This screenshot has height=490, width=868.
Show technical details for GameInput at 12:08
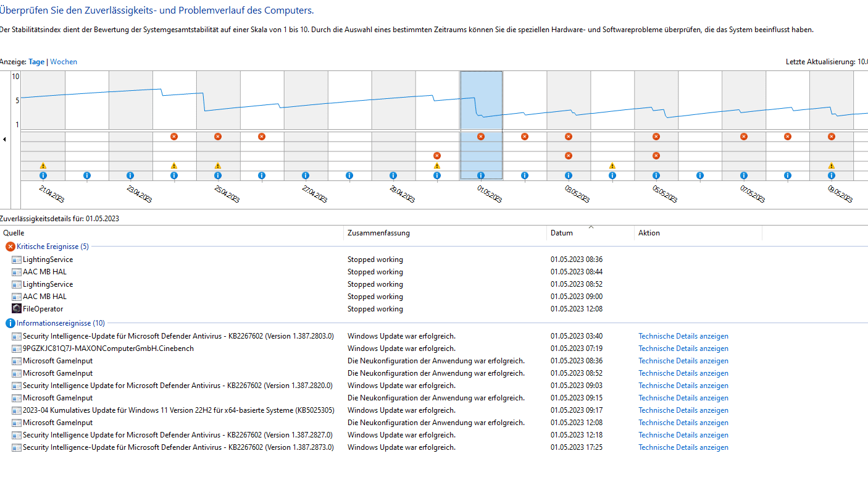683,423
